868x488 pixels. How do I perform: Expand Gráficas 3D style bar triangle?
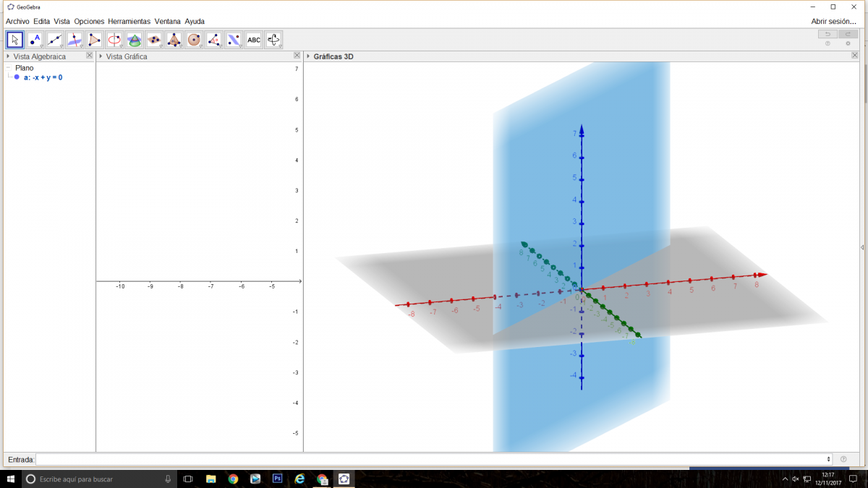pyautogui.click(x=308, y=56)
